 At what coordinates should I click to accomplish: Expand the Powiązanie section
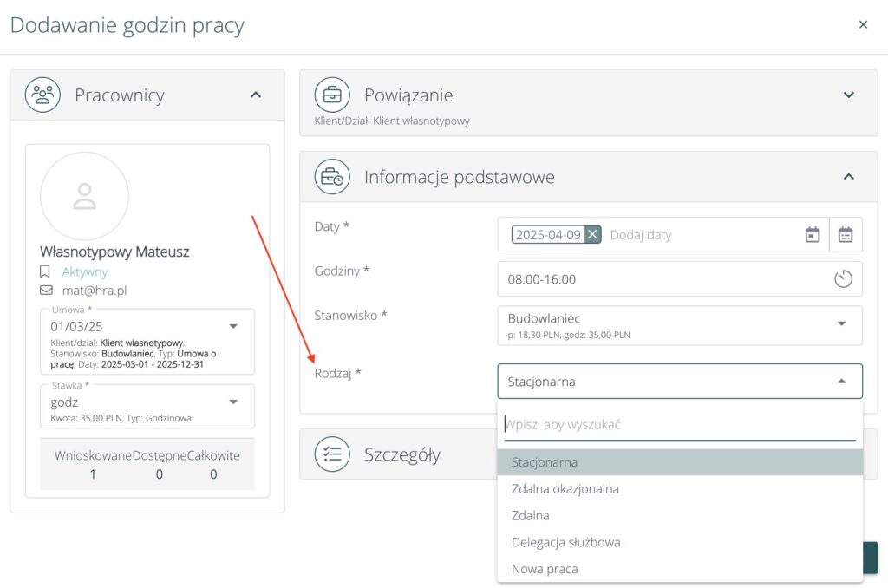[x=849, y=95]
